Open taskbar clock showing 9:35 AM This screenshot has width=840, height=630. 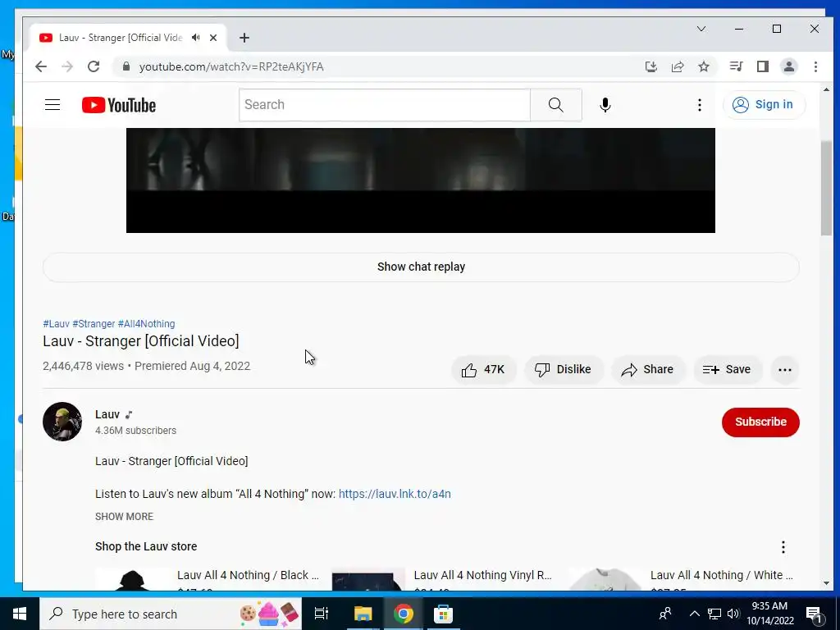click(x=770, y=614)
